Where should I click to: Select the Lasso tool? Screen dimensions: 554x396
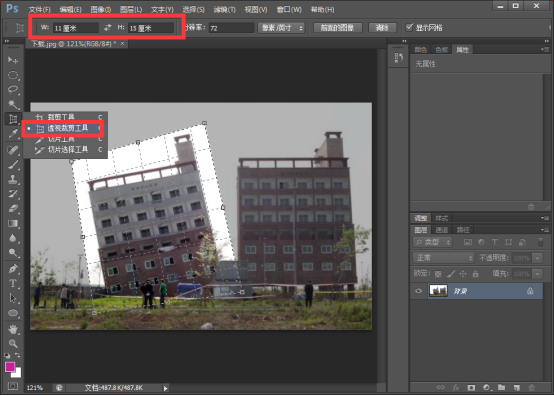pos(13,89)
